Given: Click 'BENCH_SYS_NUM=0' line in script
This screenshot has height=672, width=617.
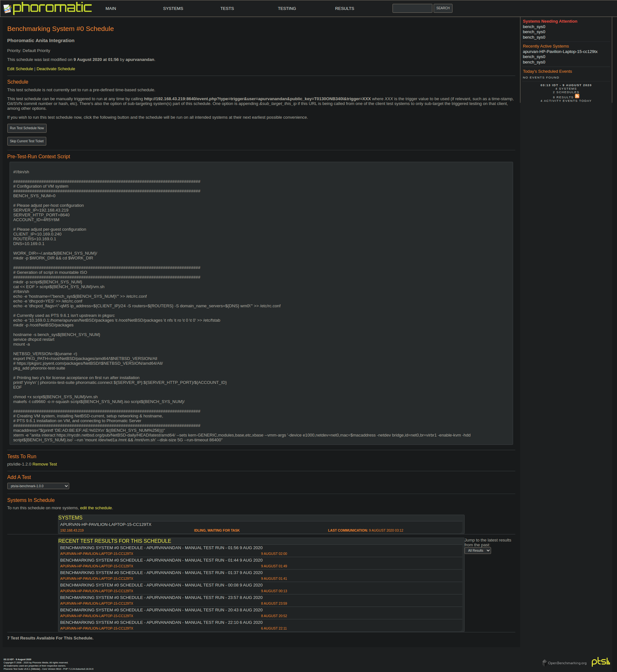Looking at the screenshot, I should pyautogui.click(x=34, y=196).
